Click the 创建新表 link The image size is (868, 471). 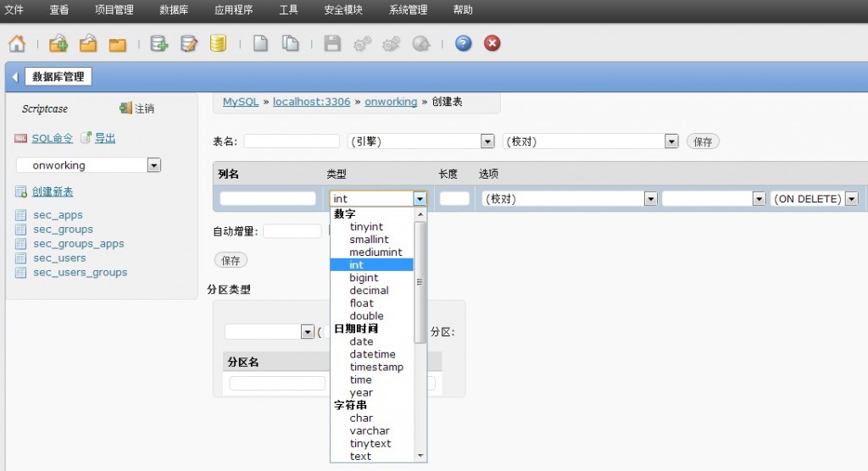click(x=53, y=192)
